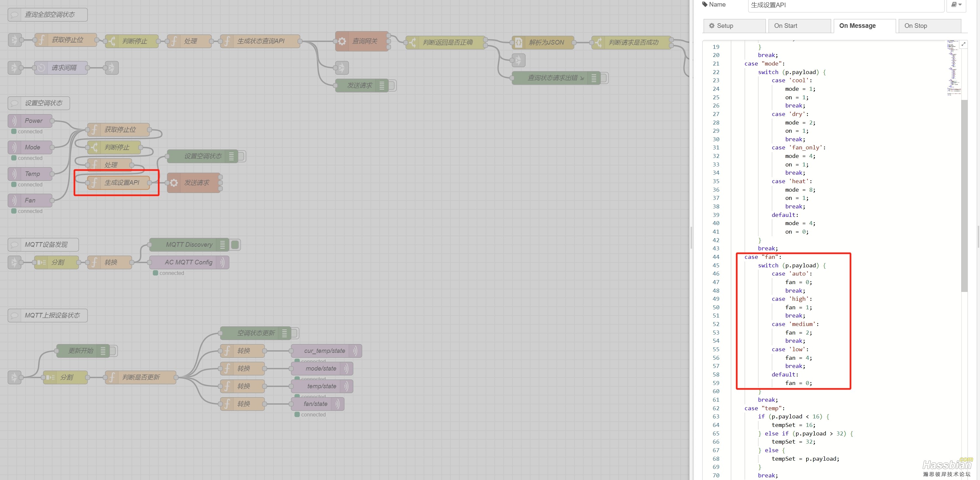Select the 转换 function node before fan/state
This screenshot has height=480, width=980.
point(242,404)
